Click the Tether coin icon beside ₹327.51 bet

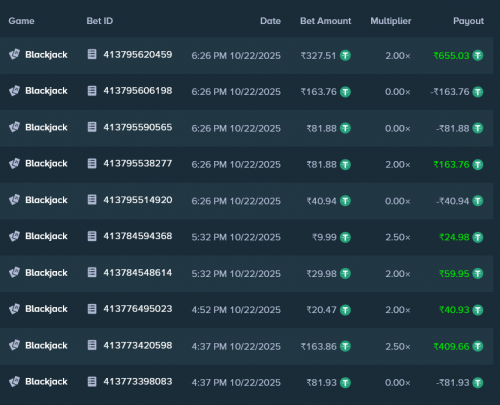tap(345, 55)
